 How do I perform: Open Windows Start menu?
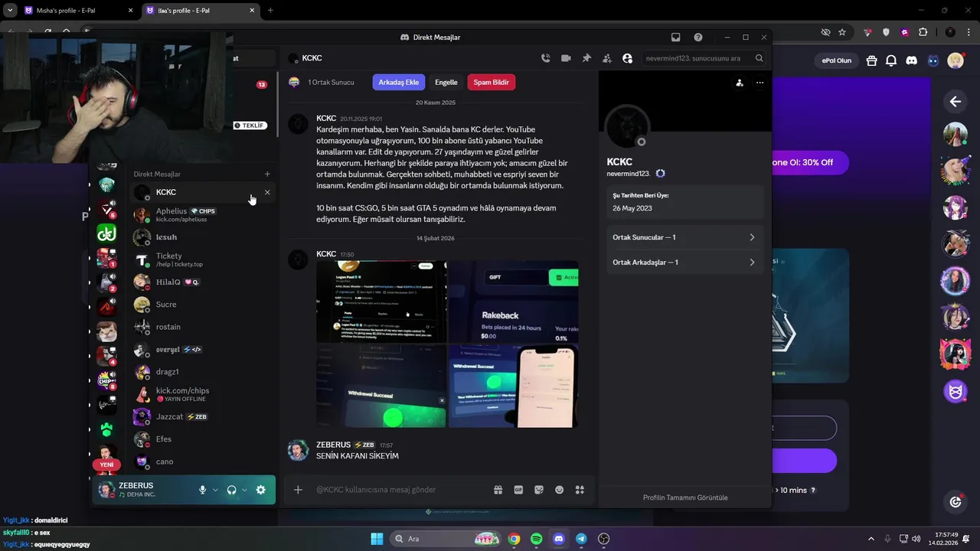[377, 539]
